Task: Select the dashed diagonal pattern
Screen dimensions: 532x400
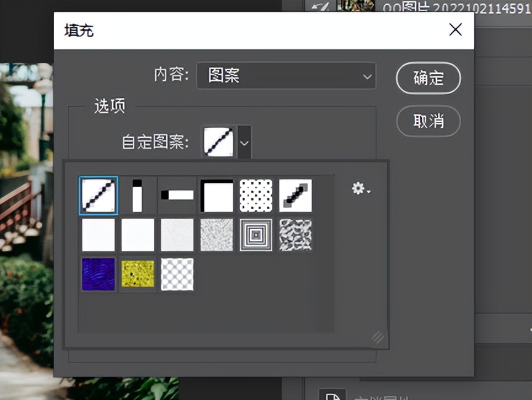Action: click(x=296, y=195)
